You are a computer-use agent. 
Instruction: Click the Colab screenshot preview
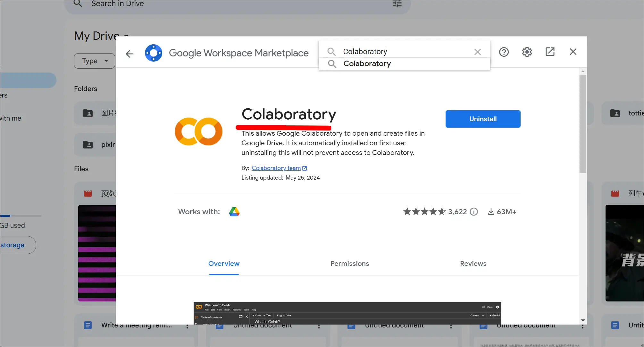[x=347, y=313]
